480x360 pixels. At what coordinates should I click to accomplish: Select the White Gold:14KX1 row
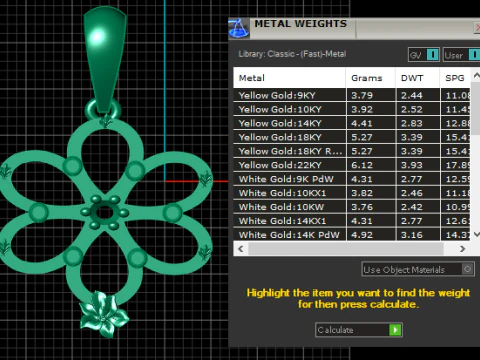[x=352, y=221]
